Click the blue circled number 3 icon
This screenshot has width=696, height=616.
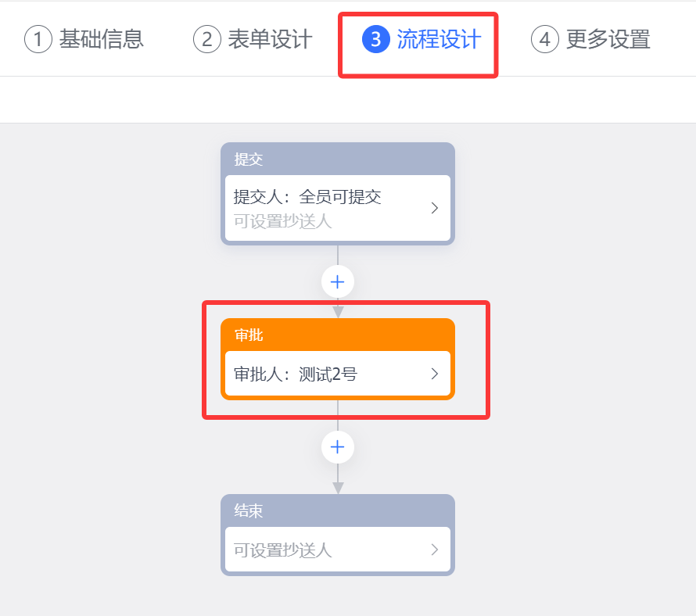coord(376,39)
